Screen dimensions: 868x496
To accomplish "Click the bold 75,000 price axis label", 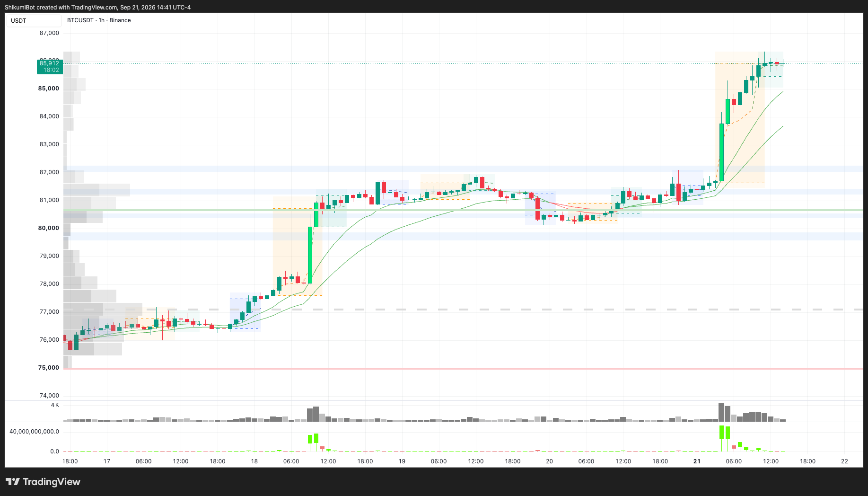I will (49, 368).
